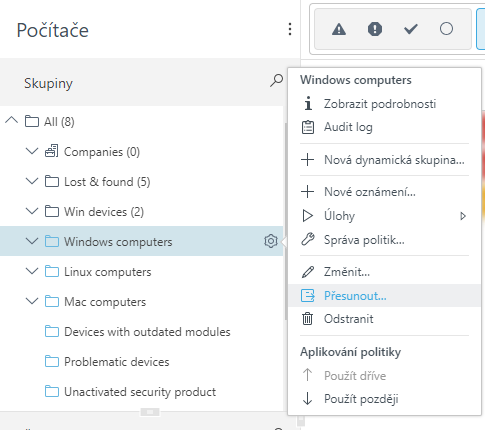Image resolution: width=485 pixels, height=430 pixels.
Task: Select the Mac computers group
Action: pos(105,302)
